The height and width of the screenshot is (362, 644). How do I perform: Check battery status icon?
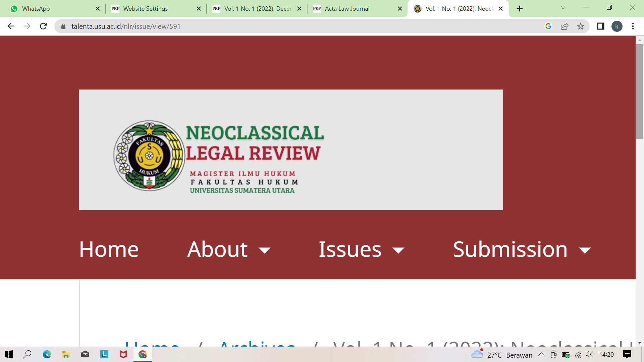coord(566,355)
